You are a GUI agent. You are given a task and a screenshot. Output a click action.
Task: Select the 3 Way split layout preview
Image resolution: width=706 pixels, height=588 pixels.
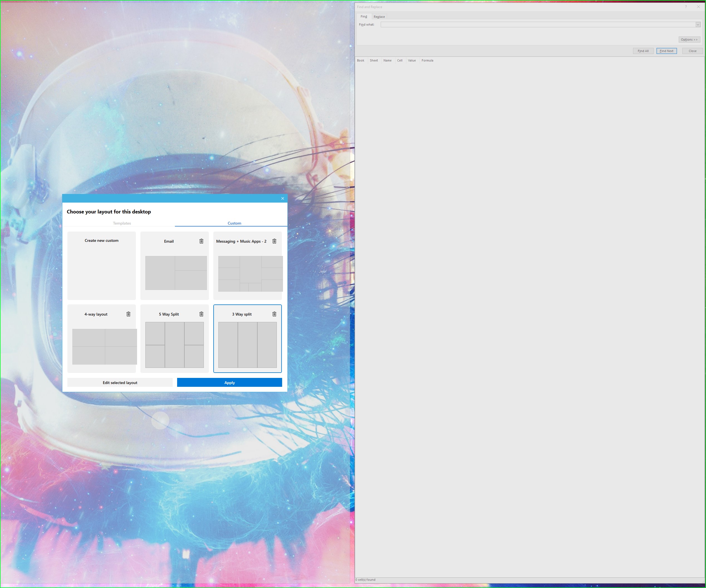pyautogui.click(x=247, y=345)
